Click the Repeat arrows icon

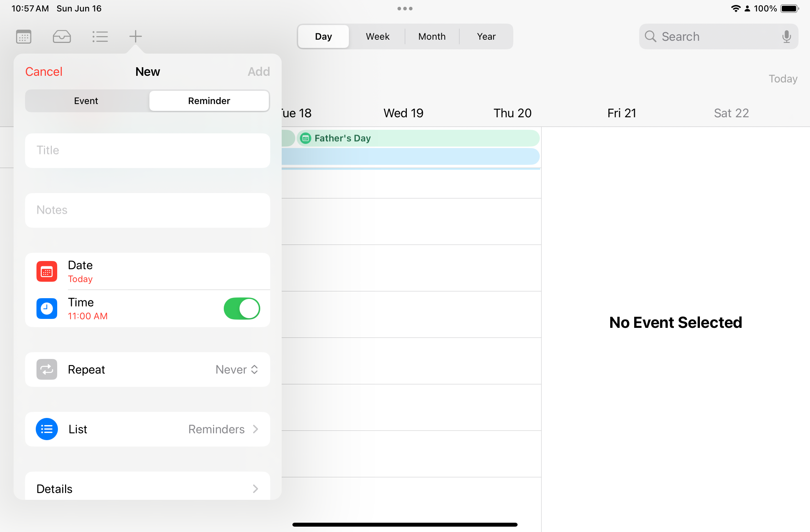[47, 369]
